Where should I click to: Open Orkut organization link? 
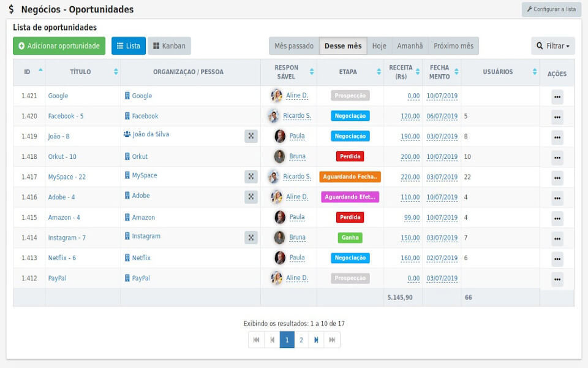140,156
